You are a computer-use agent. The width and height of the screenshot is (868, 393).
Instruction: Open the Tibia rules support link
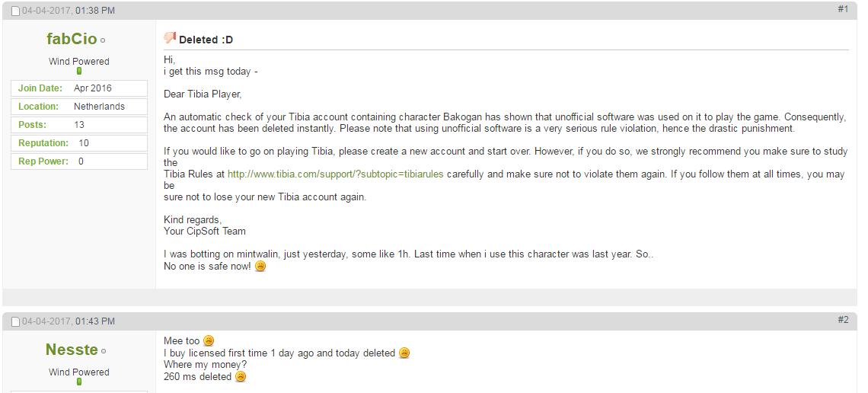click(335, 174)
